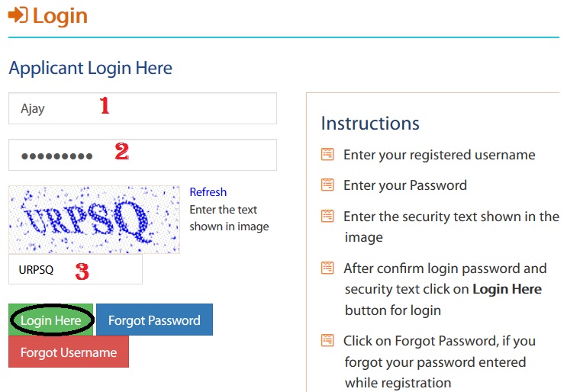Click the URPSQ captcha image

[94, 220]
